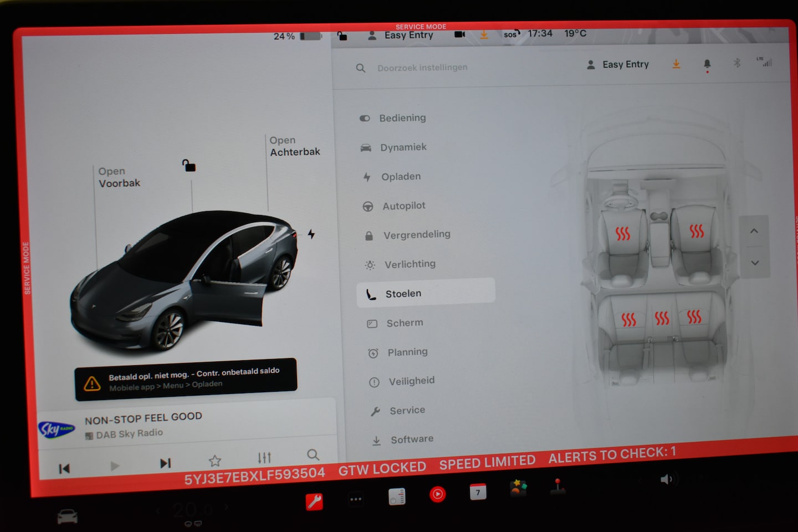
Task: Open the arcade joystick app icon
Action: [x=558, y=486]
